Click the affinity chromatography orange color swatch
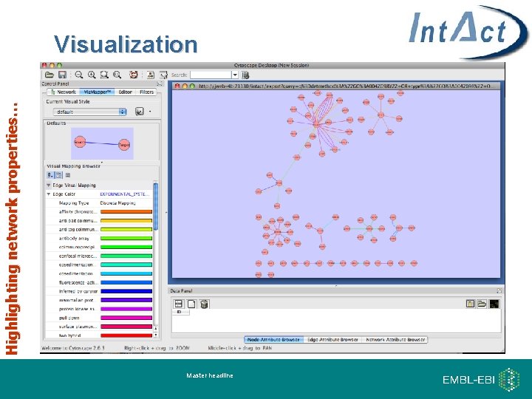The image size is (532, 399). click(x=126, y=212)
